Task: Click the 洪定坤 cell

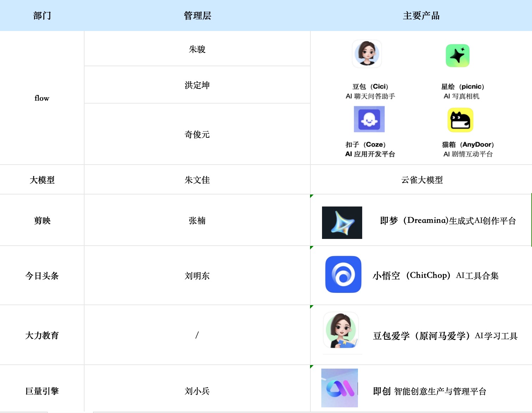Action: tap(197, 85)
